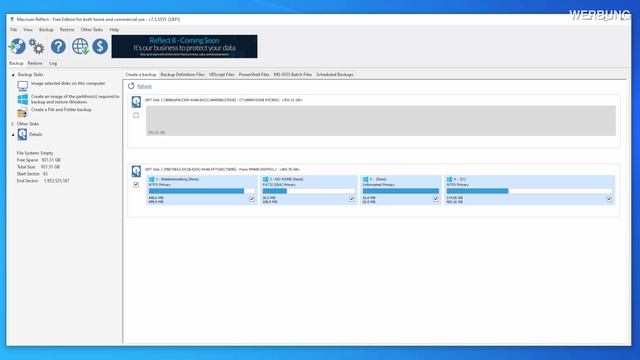This screenshot has width=640, height=360.
Task: Click the File System: Empty detail line
Action: [35, 153]
